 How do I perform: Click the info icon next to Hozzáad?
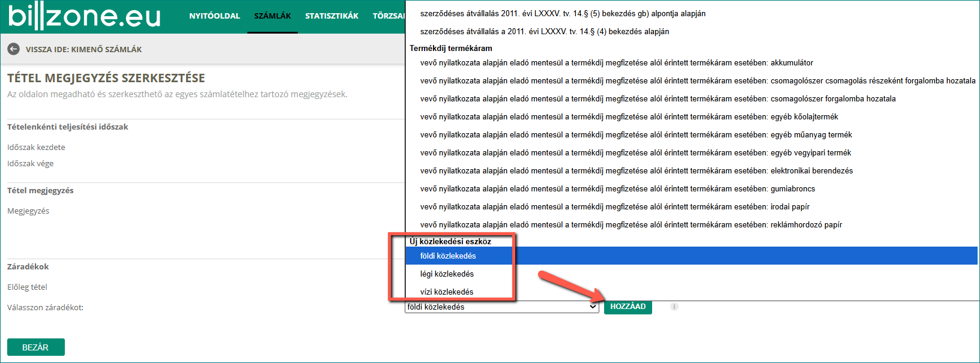[674, 307]
